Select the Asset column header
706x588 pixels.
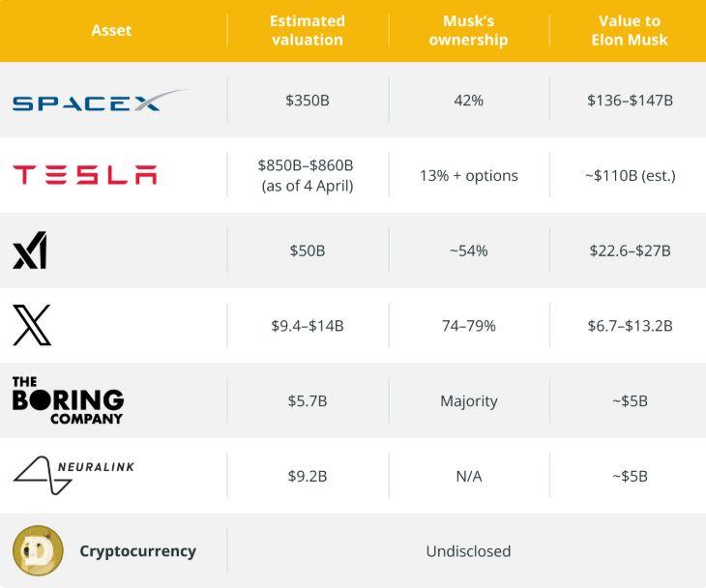111,30
